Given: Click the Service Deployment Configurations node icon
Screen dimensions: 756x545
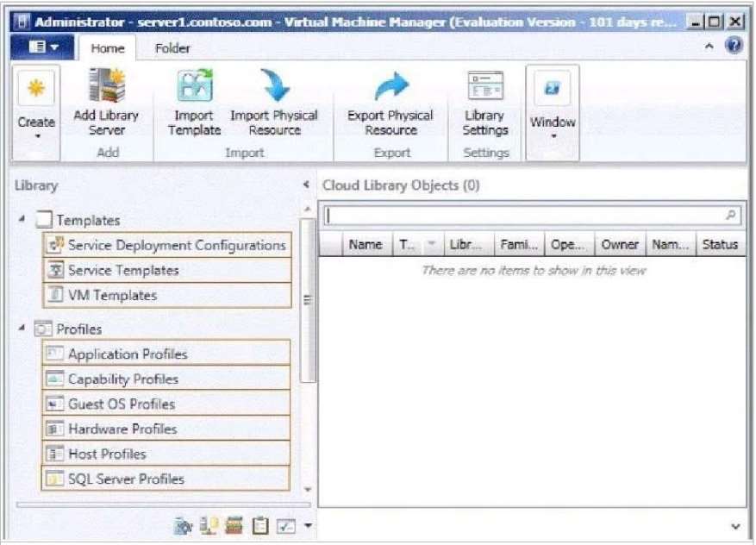Looking at the screenshot, I should (55, 245).
